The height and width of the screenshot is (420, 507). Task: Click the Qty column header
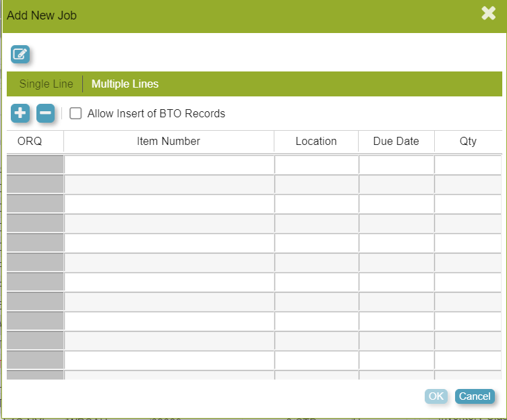point(468,142)
